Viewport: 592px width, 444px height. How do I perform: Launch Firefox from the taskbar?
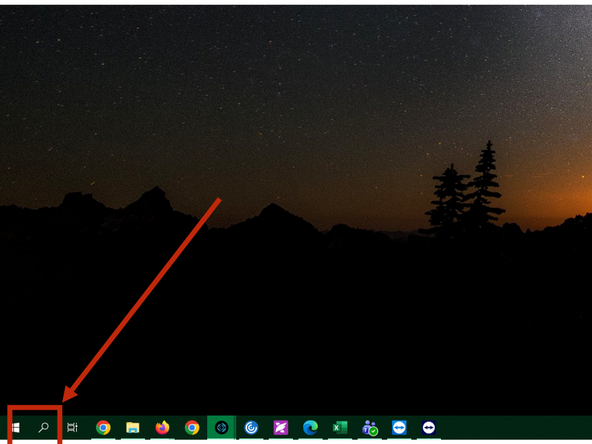[x=162, y=428]
